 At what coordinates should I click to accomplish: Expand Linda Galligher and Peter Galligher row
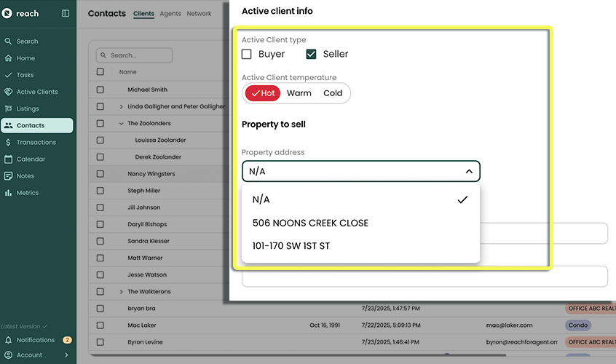coord(121,107)
